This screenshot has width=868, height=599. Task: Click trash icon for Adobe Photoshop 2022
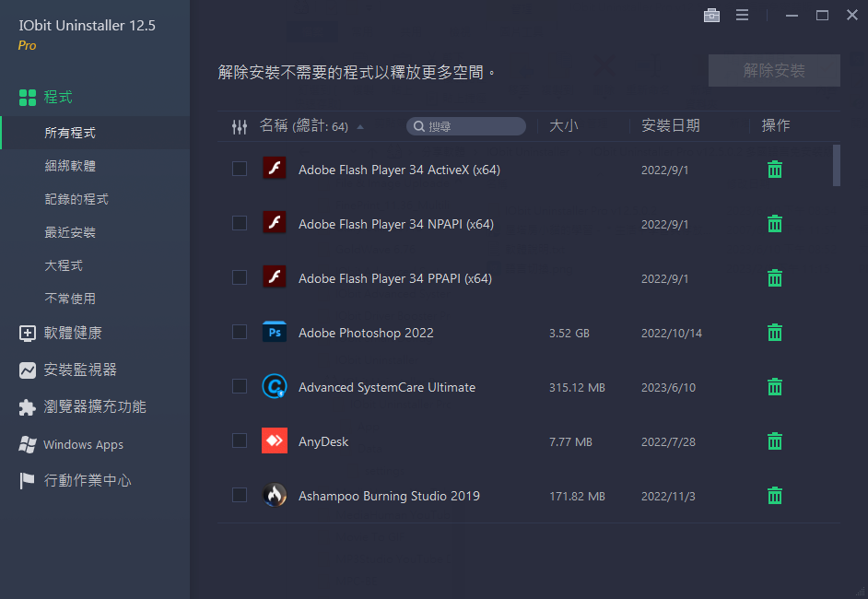(x=775, y=333)
